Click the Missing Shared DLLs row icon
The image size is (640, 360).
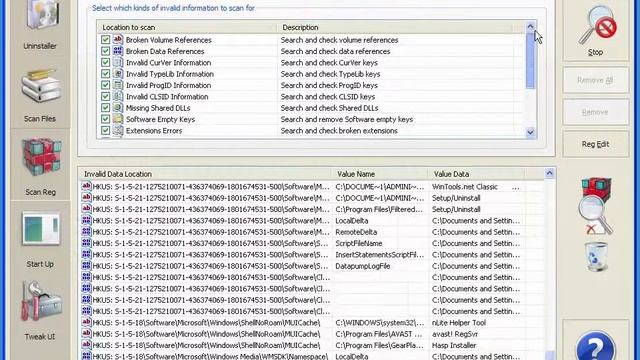pos(118,107)
